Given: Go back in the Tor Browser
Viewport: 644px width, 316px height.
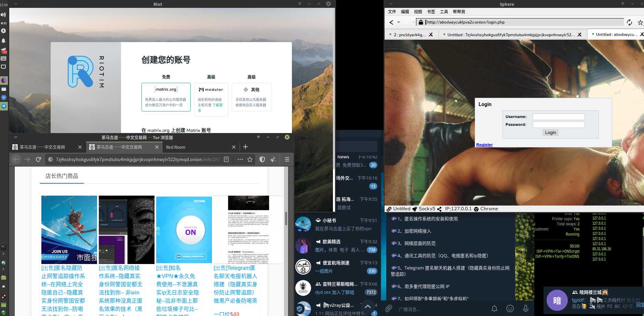Looking at the screenshot, I should point(16,159).
